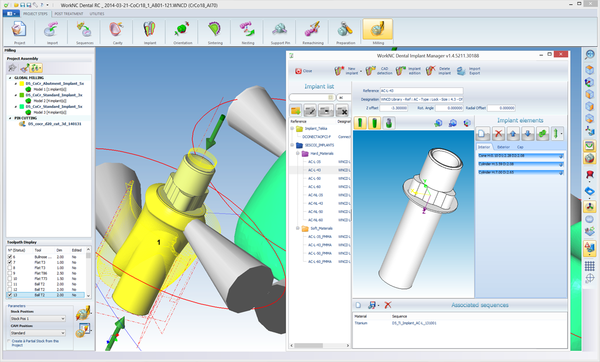
Task: Open Import Export in Implant Manager
Action: tap(469, 71)
